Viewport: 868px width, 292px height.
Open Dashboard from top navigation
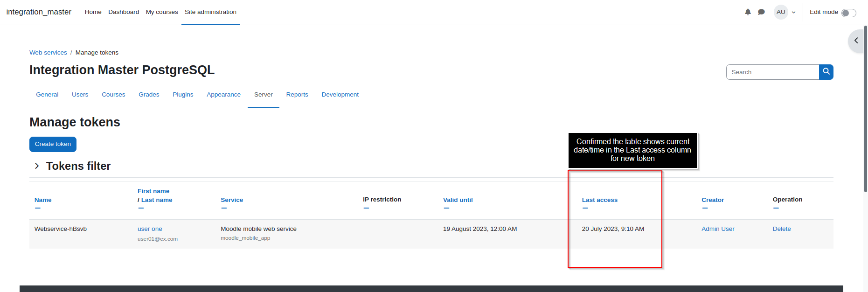click(x=124, y=12)
